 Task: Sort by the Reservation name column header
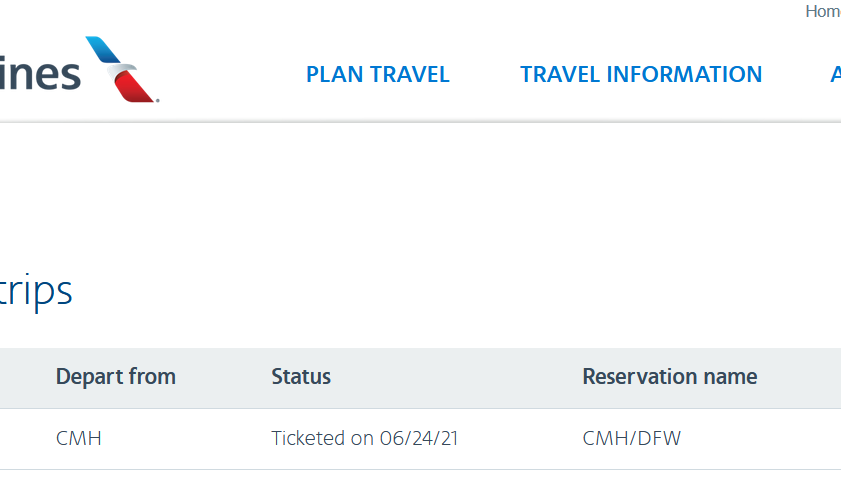tap(669, 377)
